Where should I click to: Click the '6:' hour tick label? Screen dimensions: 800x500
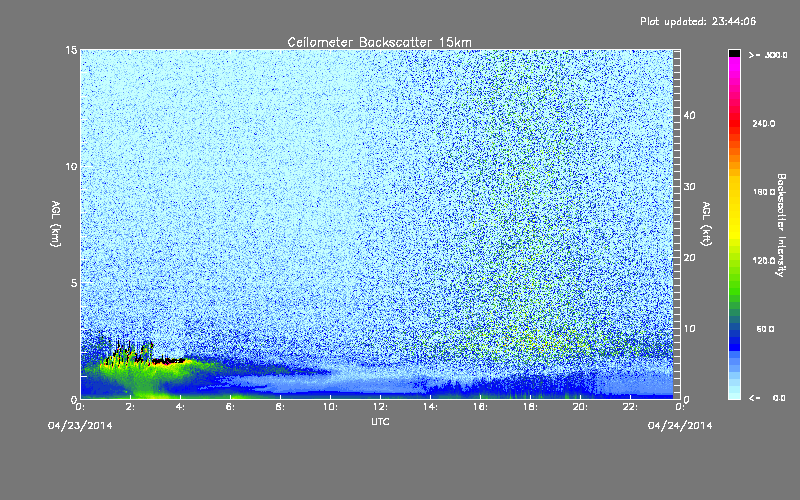click(x=231, y=407)
